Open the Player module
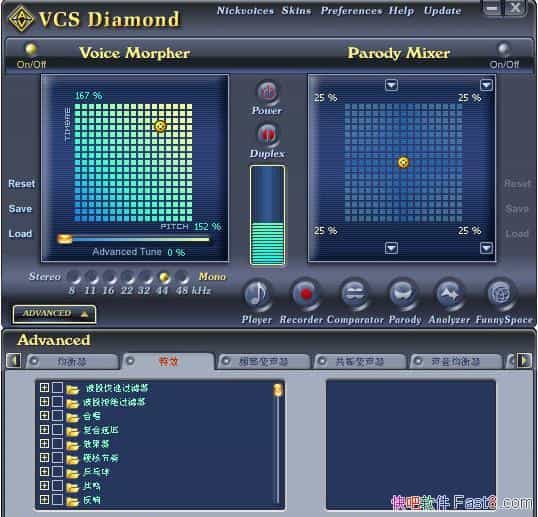Screen dimensions: 538x517 [x=257, y=294]
